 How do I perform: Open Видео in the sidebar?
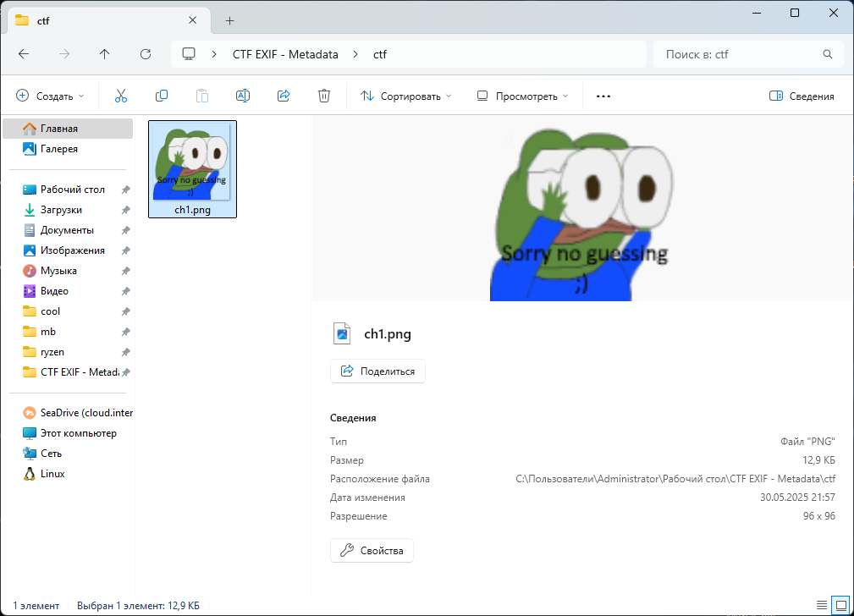(68, 291)
